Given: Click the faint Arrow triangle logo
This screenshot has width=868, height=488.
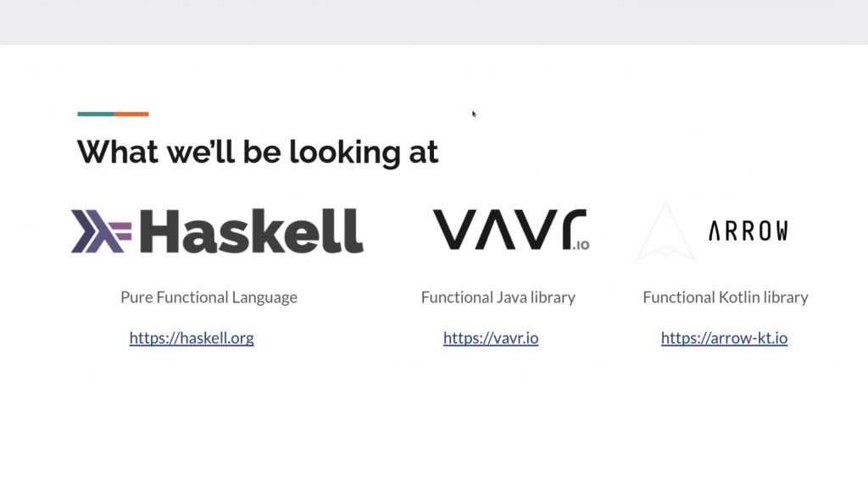Looking at the screenshot, I should (665, 231).
